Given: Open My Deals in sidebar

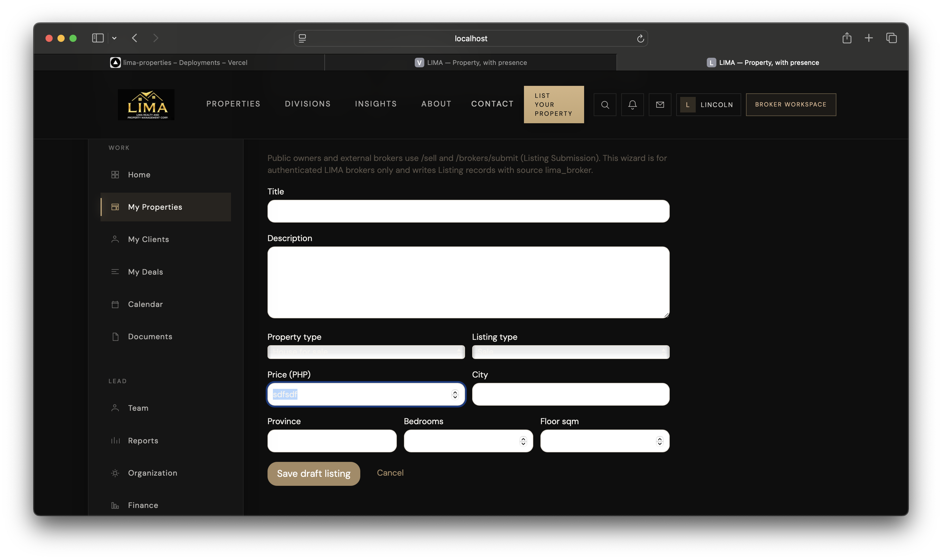Looking at the screenshot, I should click(166, 272).
